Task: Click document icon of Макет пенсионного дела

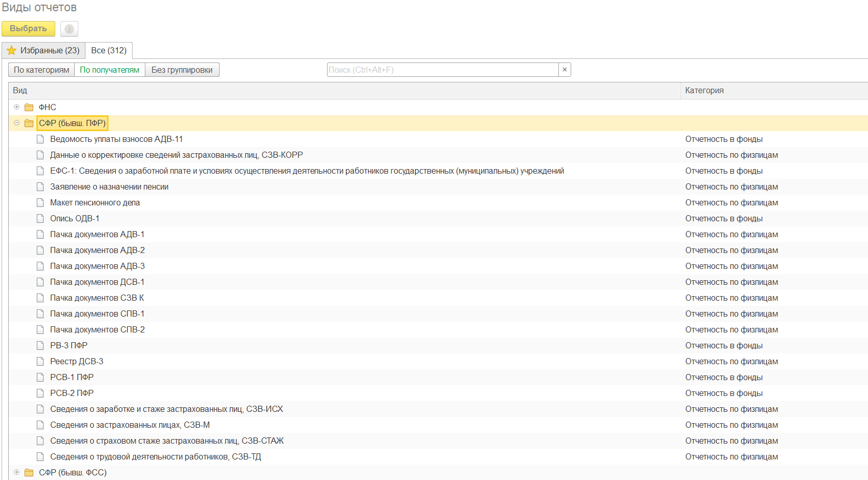Action: (x=40, y=202)
